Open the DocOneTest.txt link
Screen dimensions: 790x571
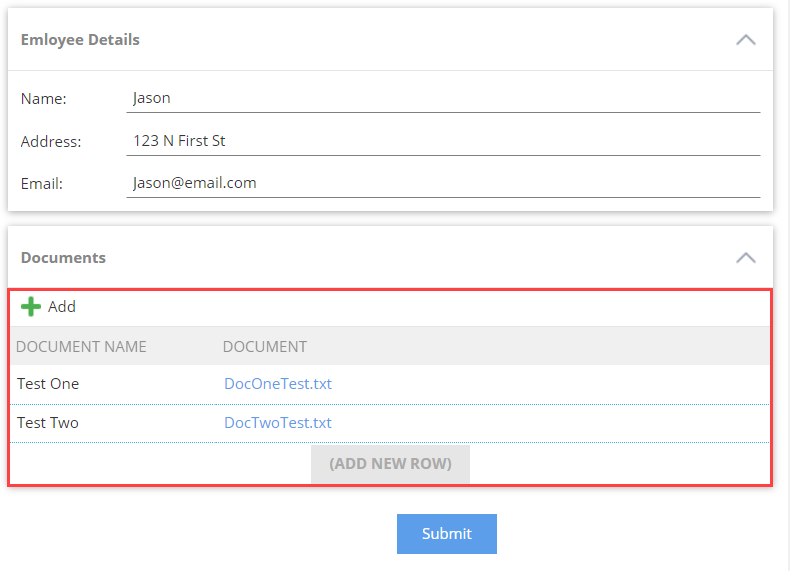click(x=278, y=384)
